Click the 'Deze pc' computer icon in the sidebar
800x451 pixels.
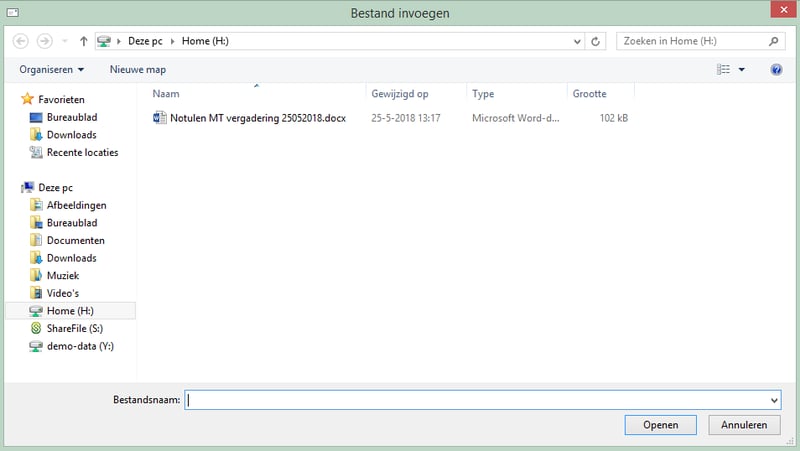point(28,187)
